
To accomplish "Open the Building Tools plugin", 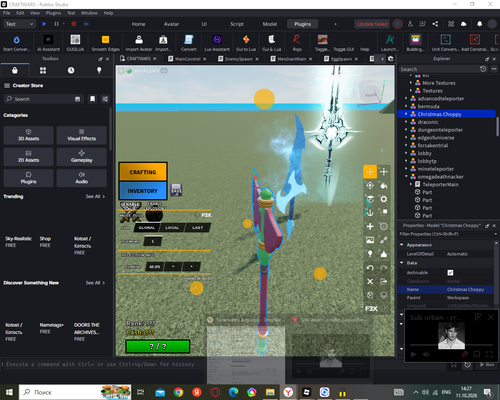I will point(415,43).
